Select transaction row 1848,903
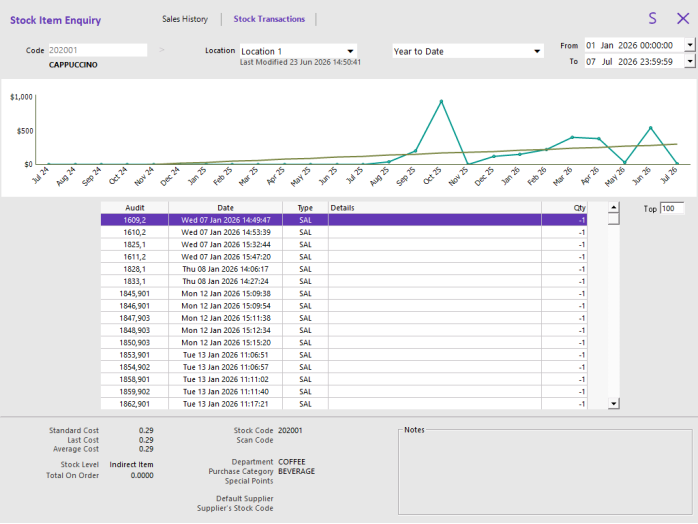The image size is (698, 524). (x=344, y=330)
